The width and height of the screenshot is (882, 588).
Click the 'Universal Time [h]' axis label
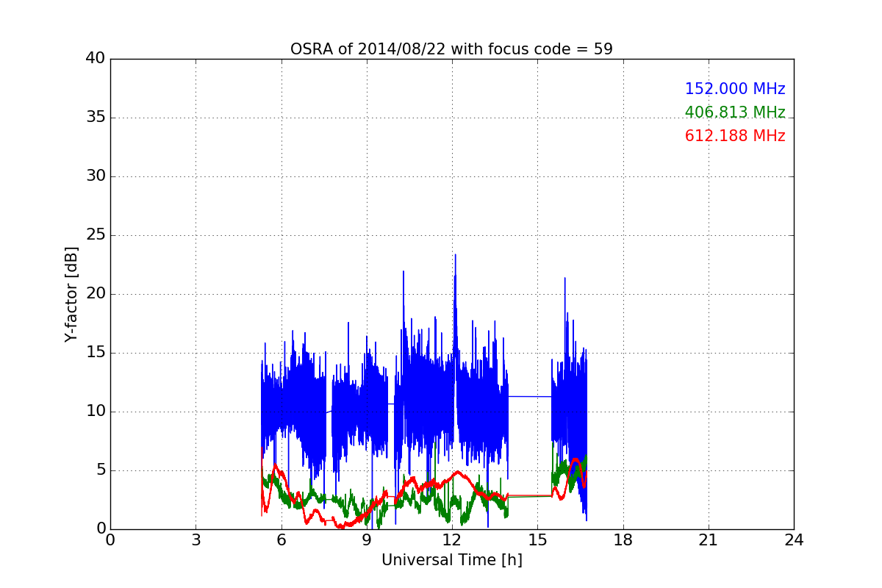point(451,560)
